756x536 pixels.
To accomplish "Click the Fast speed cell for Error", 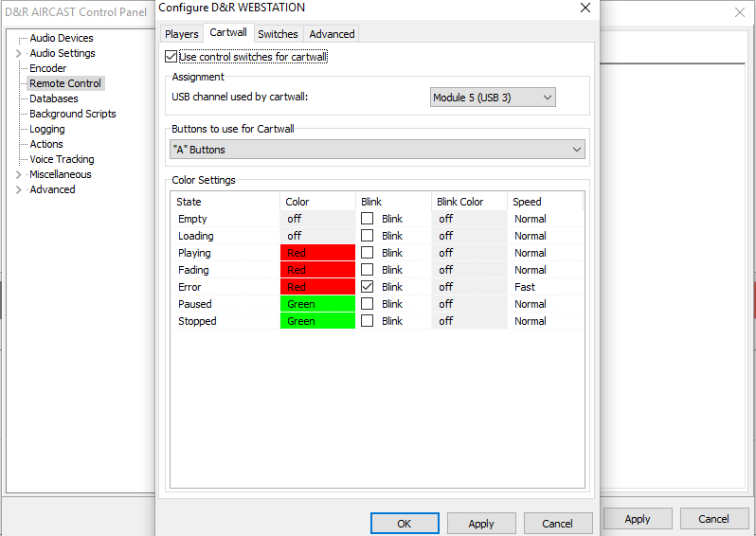I will click(525, 287).
